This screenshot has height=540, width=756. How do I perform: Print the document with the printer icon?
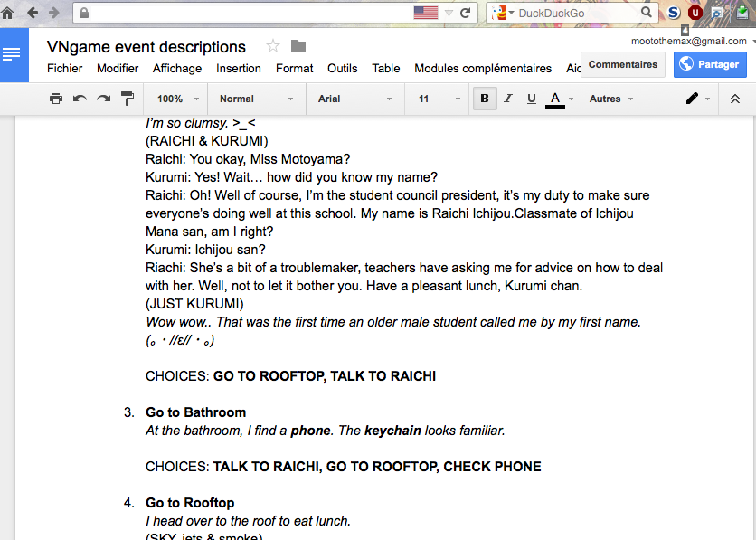tap(56, 99)
